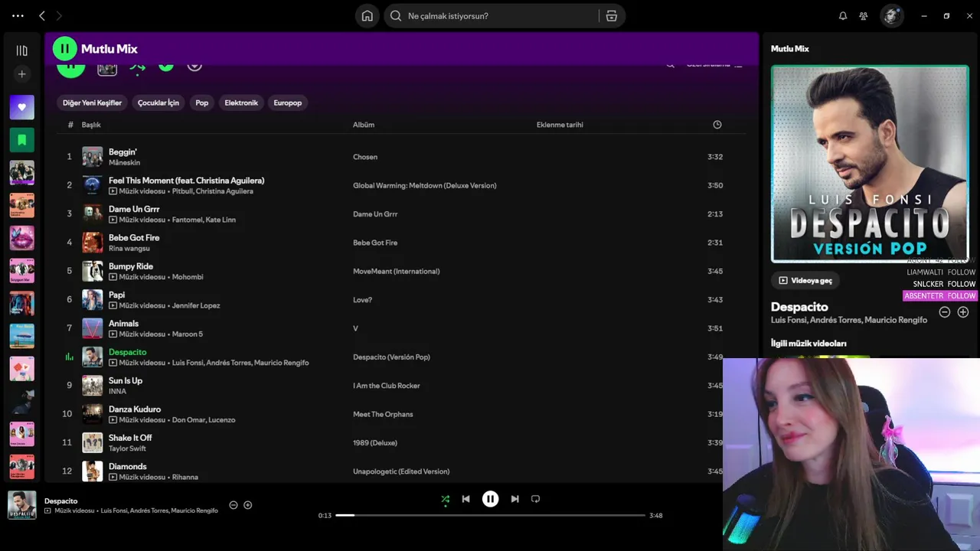The image size is (980, 551).
Task: Go forward with the right arrow
Action: (59, 16)
